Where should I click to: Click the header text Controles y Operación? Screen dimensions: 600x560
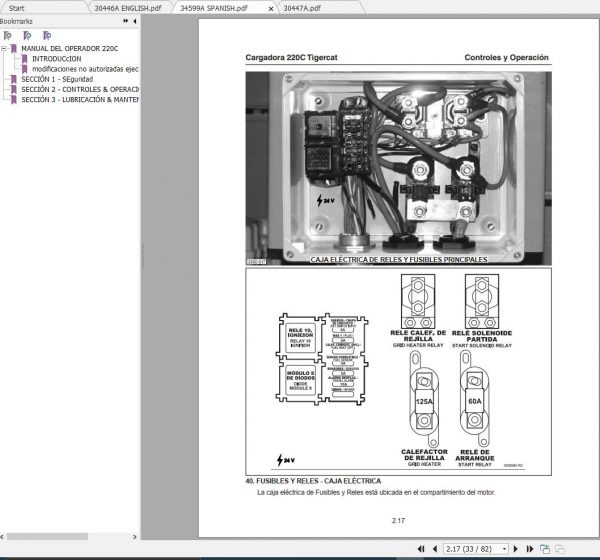pyautogui.click(x=506, y=57)
